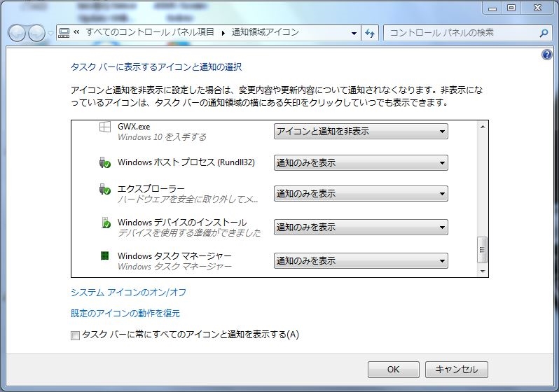Go back with the back arrow button

click(17, 34)
